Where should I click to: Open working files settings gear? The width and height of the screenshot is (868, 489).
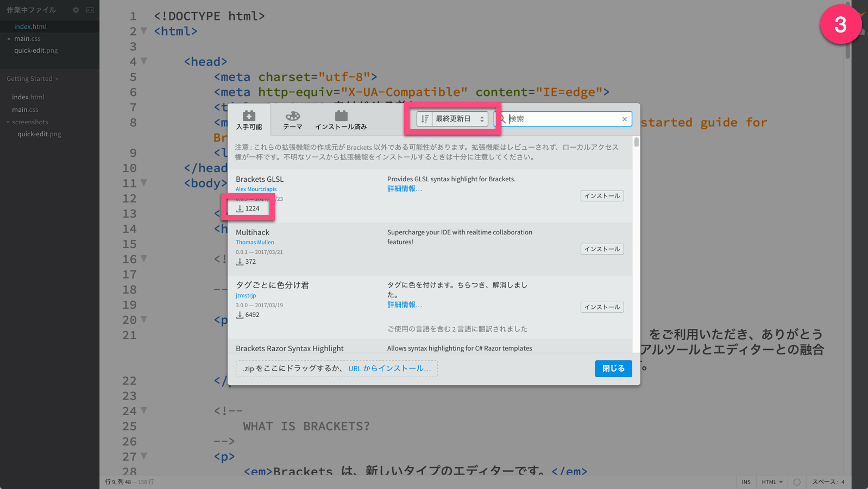click(76, 10)
